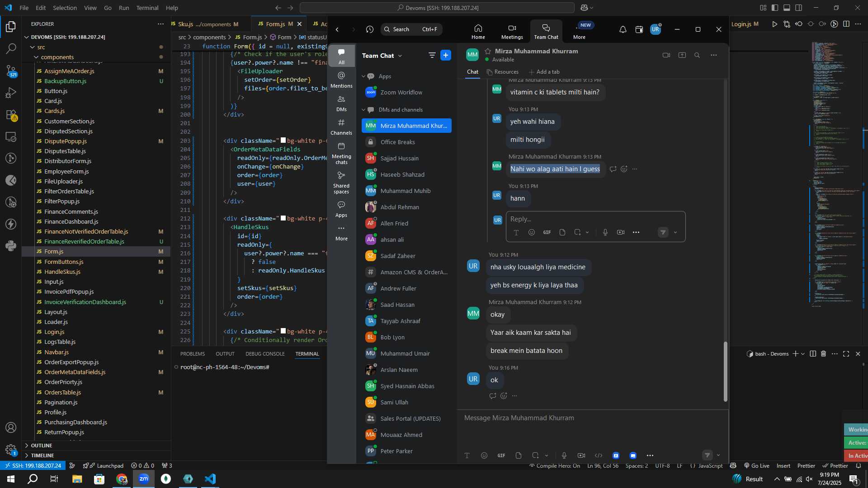868x488 pixels.
Task: Insert code snippet icon in composer
Action: [599, 455]
